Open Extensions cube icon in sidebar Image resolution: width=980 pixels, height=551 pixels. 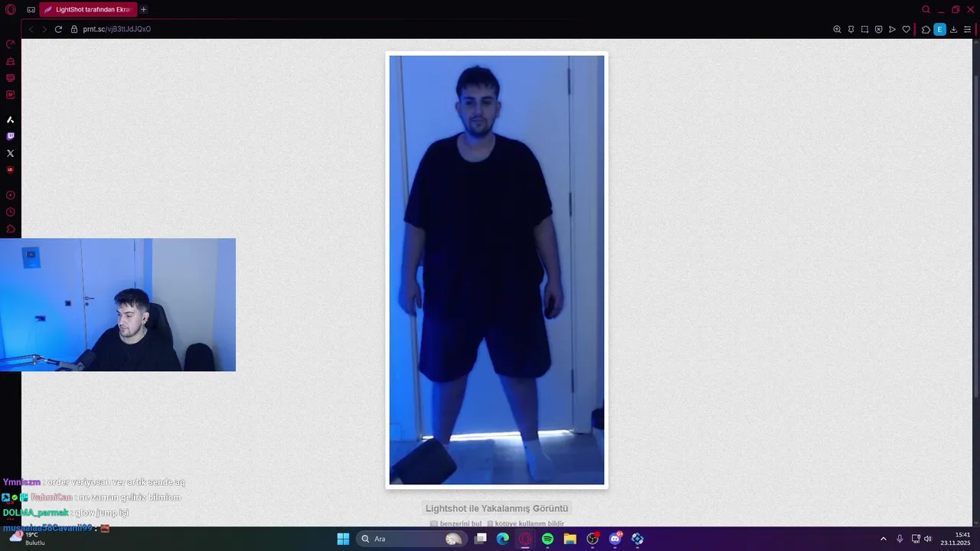pos(10,229)
